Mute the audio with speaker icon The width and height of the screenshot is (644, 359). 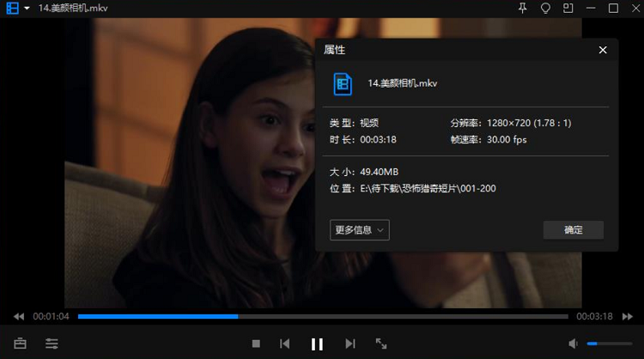tap(573, 344)
